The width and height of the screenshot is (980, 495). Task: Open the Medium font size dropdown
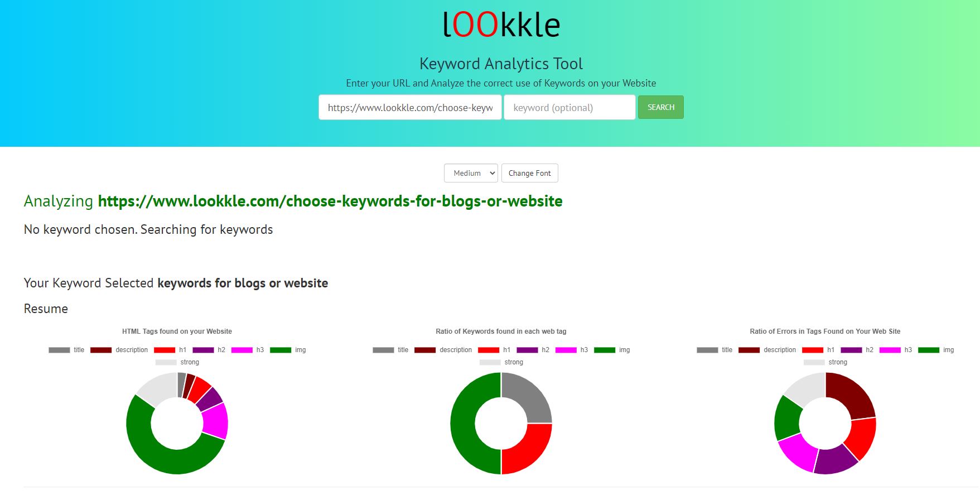[471, 173]
